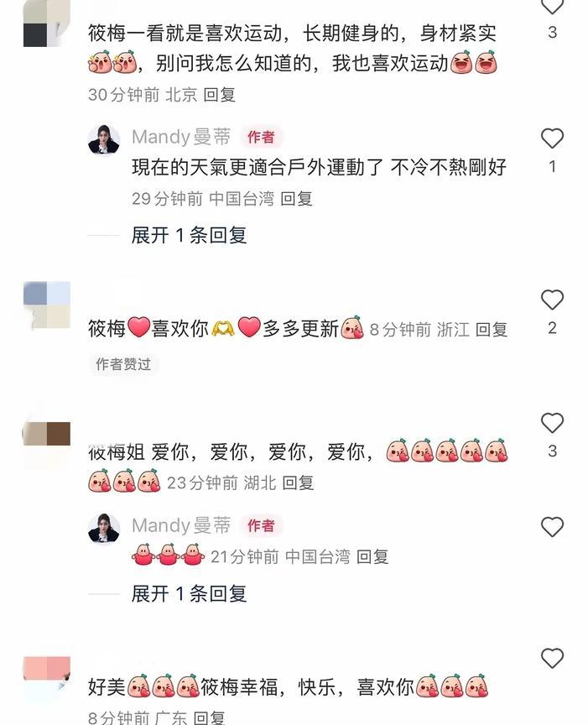Reply to Mandy's 29分钟前 comment
This screenshot has width=588, height=725.
[x=296, y=199]
